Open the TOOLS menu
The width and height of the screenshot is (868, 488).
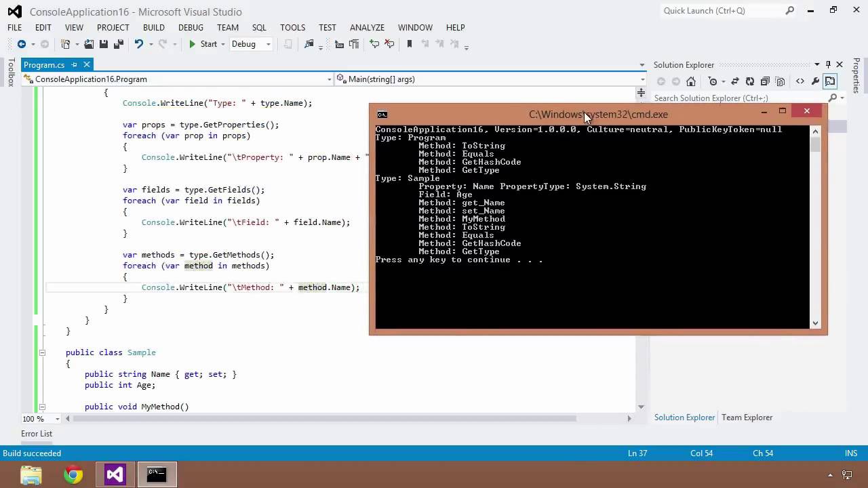[x=292, y=28]
